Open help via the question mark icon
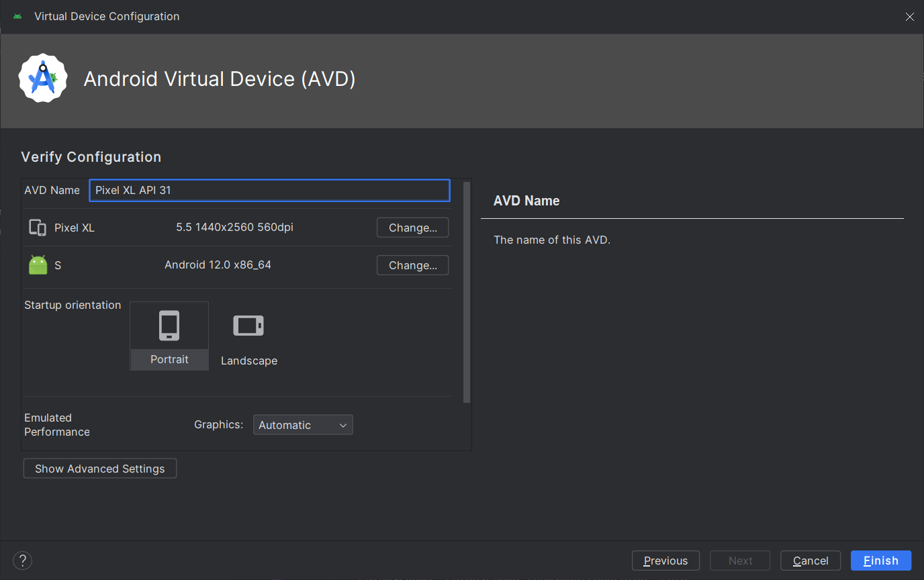 [x=22, y=561]
